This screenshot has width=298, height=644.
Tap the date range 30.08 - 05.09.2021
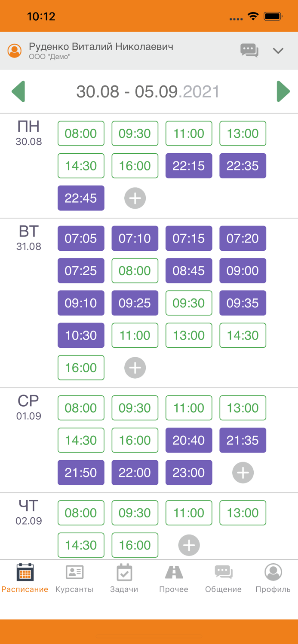[148, 92]
